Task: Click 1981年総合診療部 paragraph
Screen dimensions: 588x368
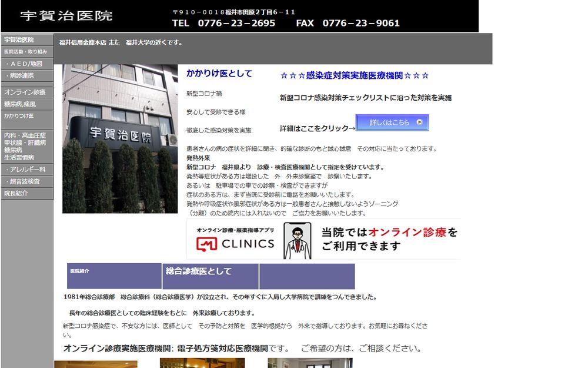Action: tap(220, 297)
